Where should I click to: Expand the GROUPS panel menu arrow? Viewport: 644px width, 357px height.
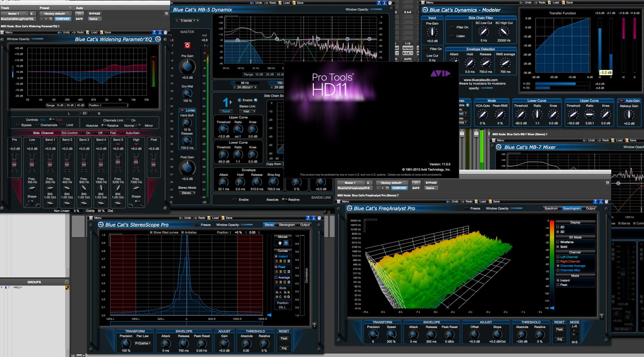(66, 282)
